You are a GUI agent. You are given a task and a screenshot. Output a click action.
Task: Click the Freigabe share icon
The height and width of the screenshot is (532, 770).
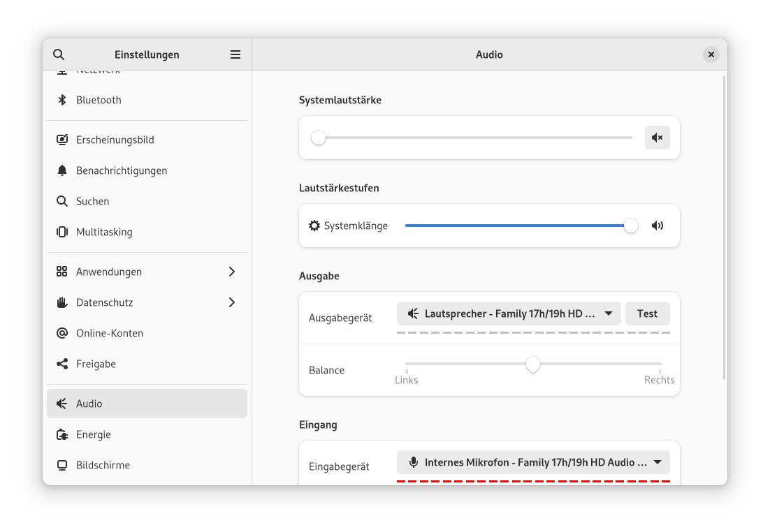tap(62, 364)
